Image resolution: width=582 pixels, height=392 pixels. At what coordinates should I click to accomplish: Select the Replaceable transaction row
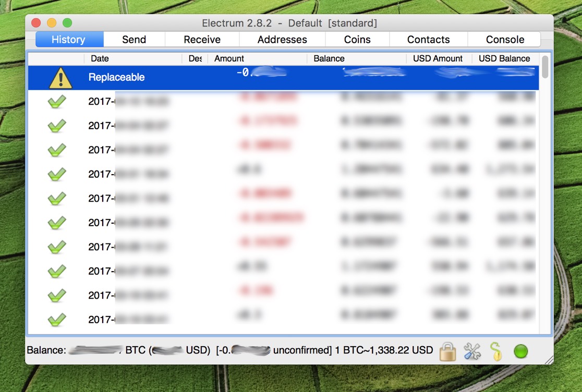coord(283,78)
